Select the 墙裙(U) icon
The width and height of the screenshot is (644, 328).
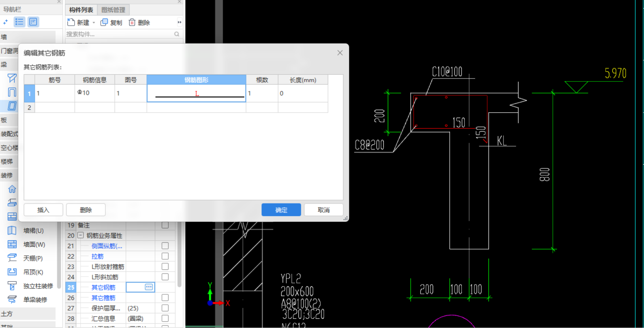tap(12, 230)
